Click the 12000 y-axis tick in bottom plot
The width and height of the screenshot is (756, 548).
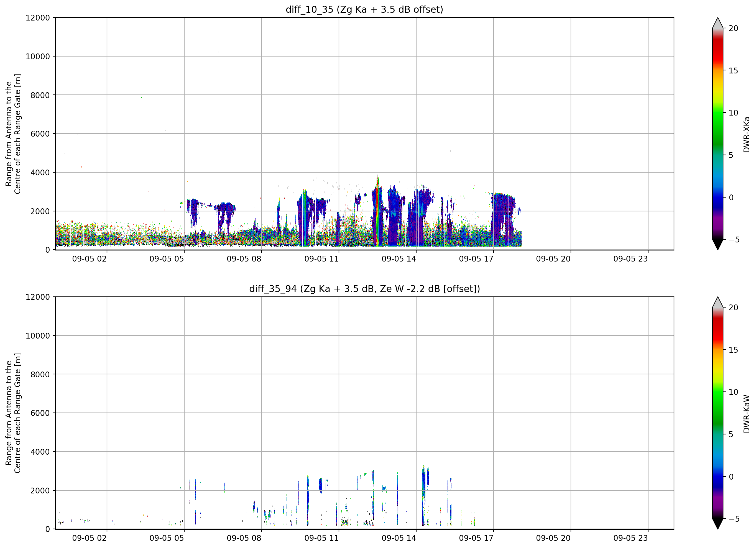tap(38, 297)
